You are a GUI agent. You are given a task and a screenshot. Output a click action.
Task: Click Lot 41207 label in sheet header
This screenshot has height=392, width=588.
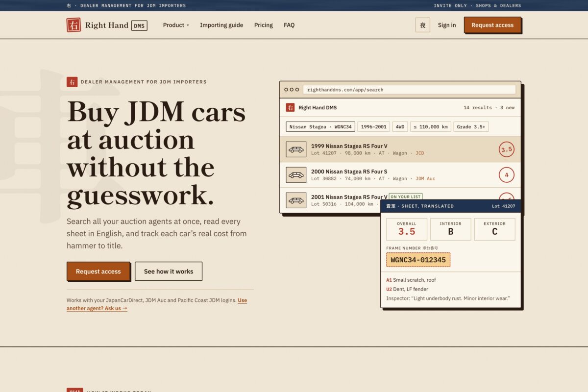click(504, 206)
